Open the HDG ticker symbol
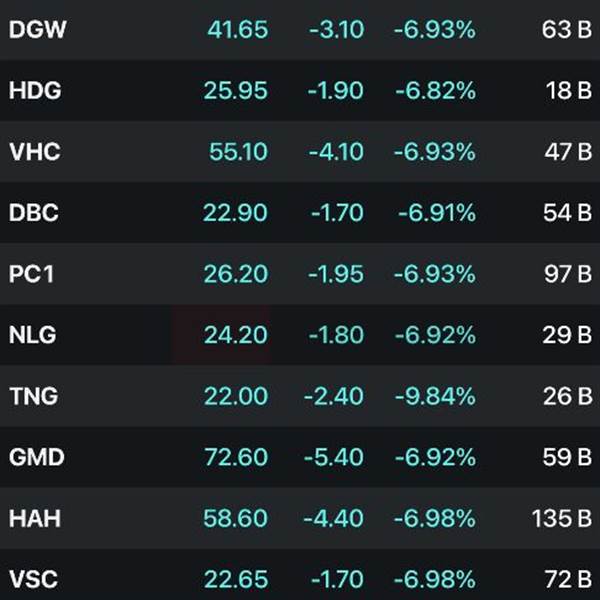600x600 pixels. point(34,91)
